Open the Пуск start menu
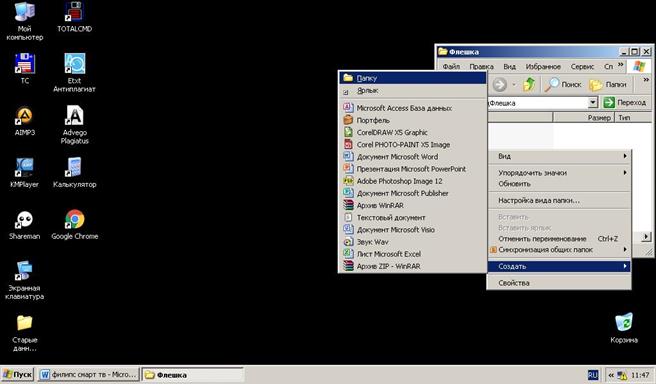 point(18,374)
